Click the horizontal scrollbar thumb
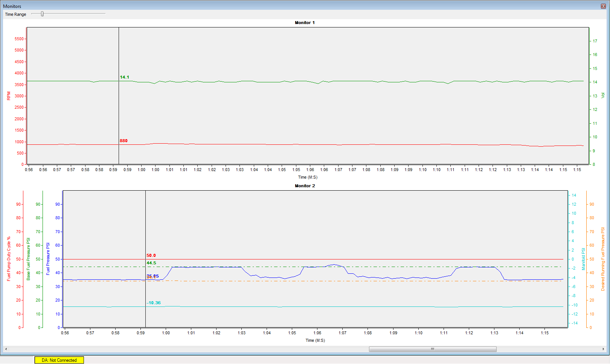This screenshot has width=610, height=364. [433, 349]
